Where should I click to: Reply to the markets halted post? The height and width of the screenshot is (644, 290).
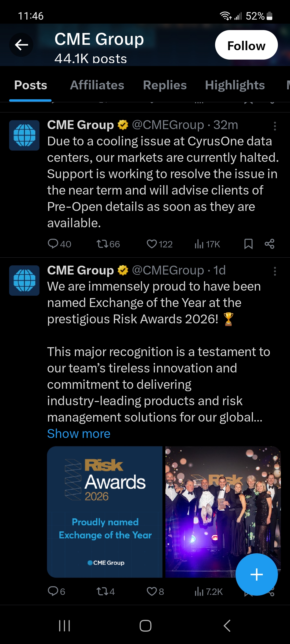point(53,244)
